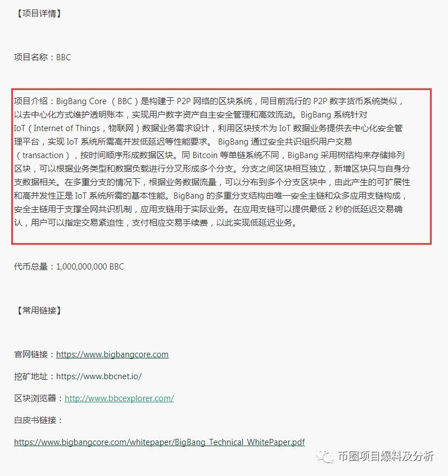Image resolution: width=448 pixels, height=476 pixels.
Task: Click the 项目介绍 paragraph in red box
Action: [x=212, y=162]
